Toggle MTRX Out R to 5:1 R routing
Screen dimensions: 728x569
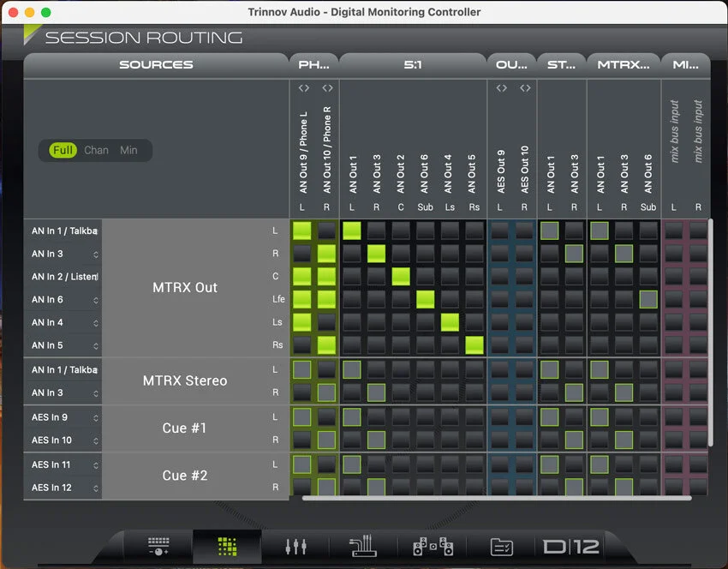(x=376, y=254)
